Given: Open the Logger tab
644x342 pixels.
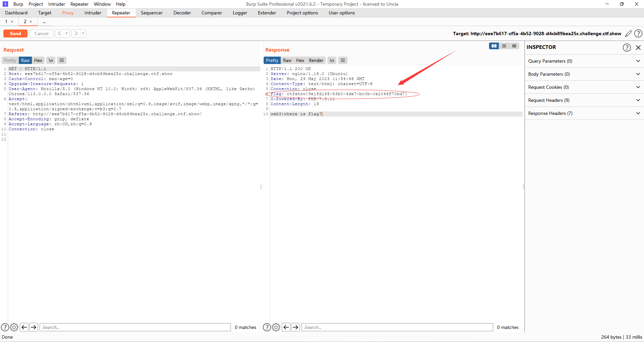Looking at the screenshot, I should pyautogui.click(x=240, y=13).
